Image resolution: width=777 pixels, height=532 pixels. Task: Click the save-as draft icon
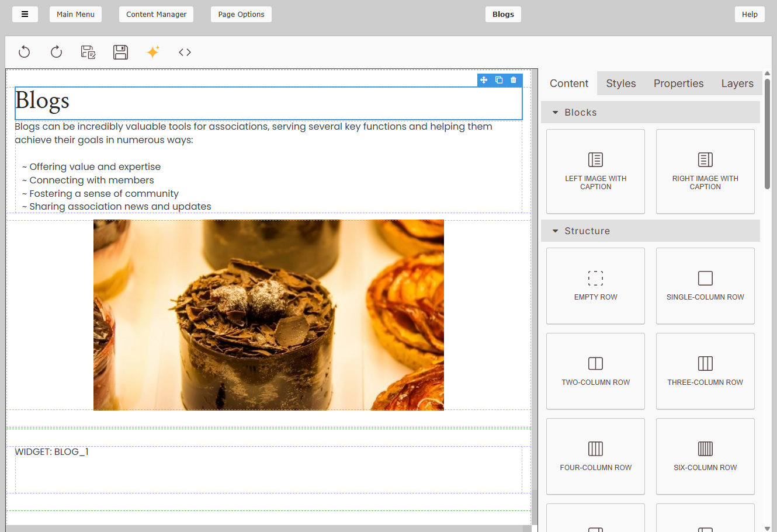point(88,52)
